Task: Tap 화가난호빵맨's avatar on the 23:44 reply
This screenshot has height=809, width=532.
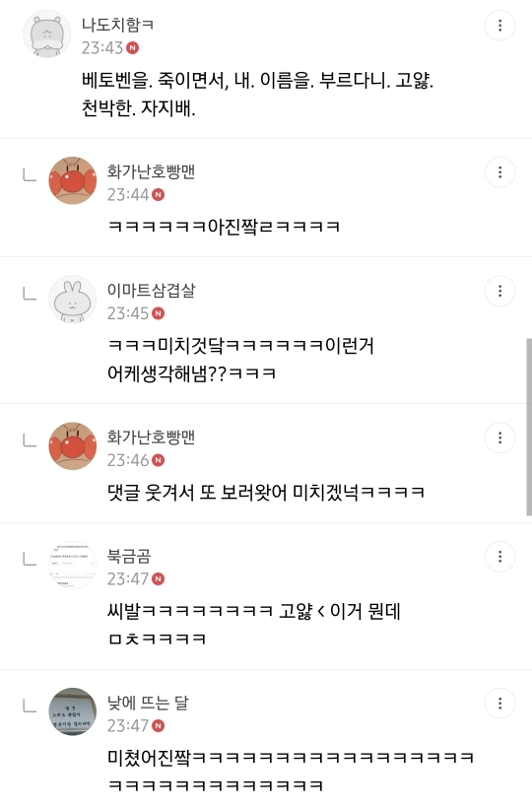Action: coord(72,180)
